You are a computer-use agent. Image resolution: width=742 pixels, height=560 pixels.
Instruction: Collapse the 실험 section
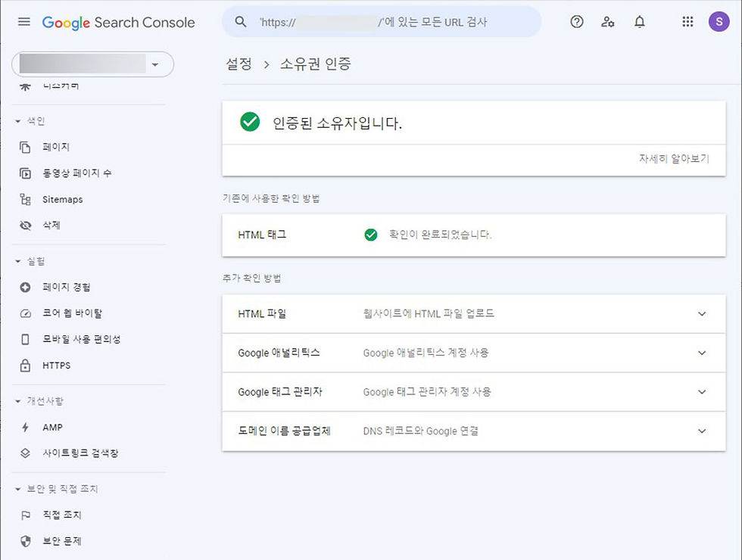pos(17,261)
